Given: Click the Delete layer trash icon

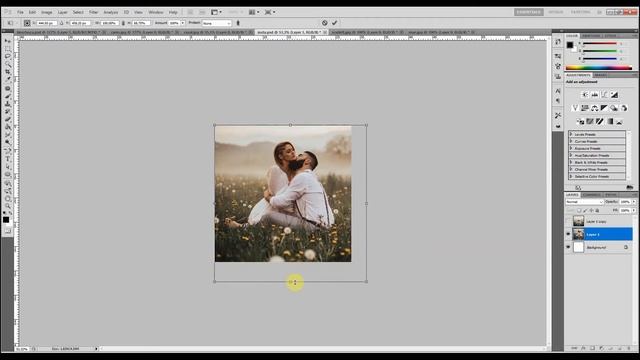Looking at the screenshot, I should point(629,348).
